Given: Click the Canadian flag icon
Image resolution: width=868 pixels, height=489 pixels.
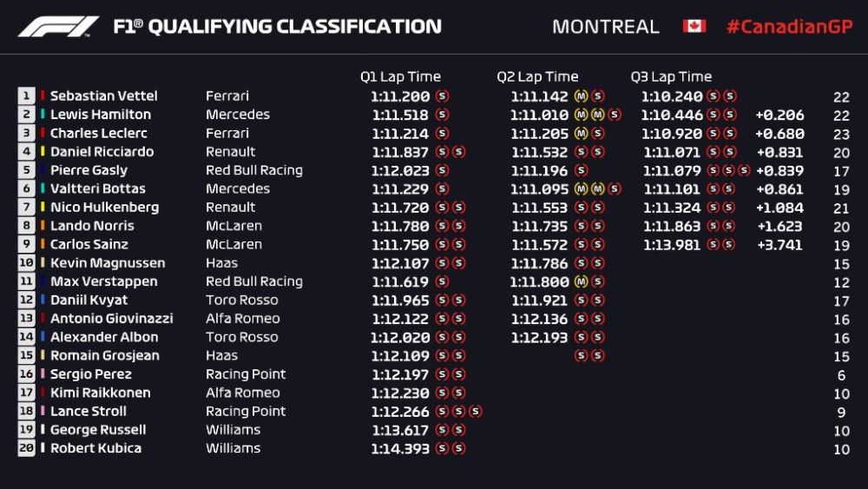Looking at the screenshot, I should (x=694, y=26).
